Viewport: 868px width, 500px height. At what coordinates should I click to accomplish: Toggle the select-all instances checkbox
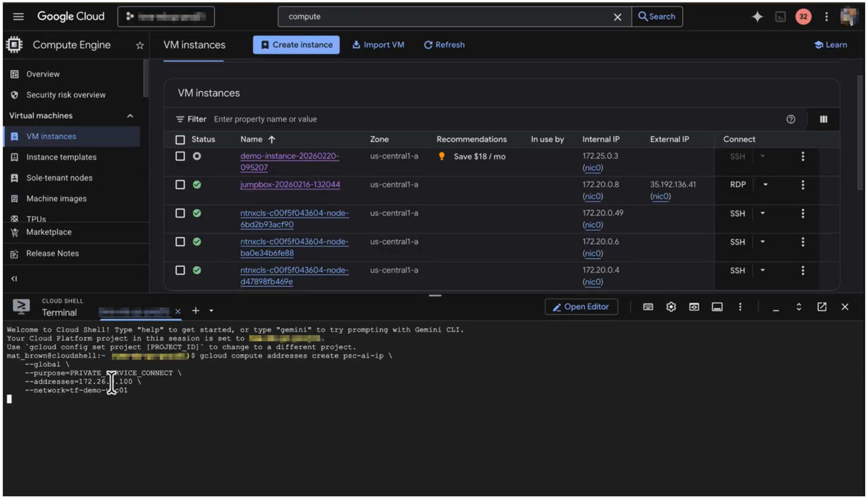[x=180, y=140]
